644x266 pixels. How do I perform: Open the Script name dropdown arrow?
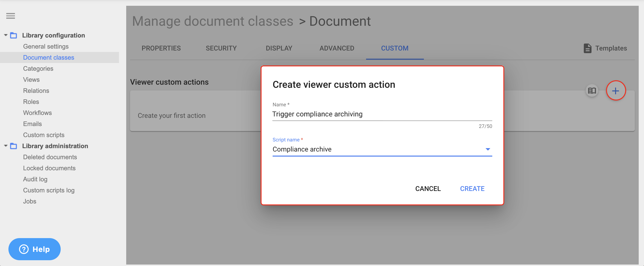(487, 149)
